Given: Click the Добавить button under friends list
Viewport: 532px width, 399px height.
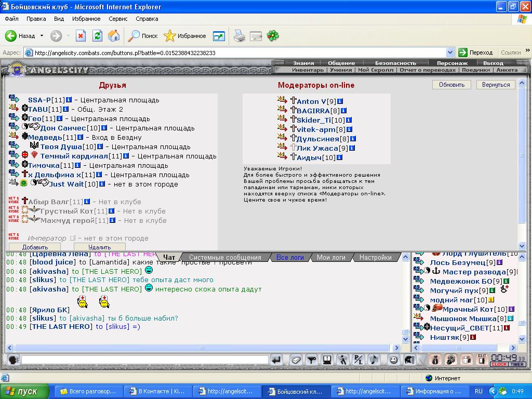Looking at the screenshot, I should tap(35, 247).
